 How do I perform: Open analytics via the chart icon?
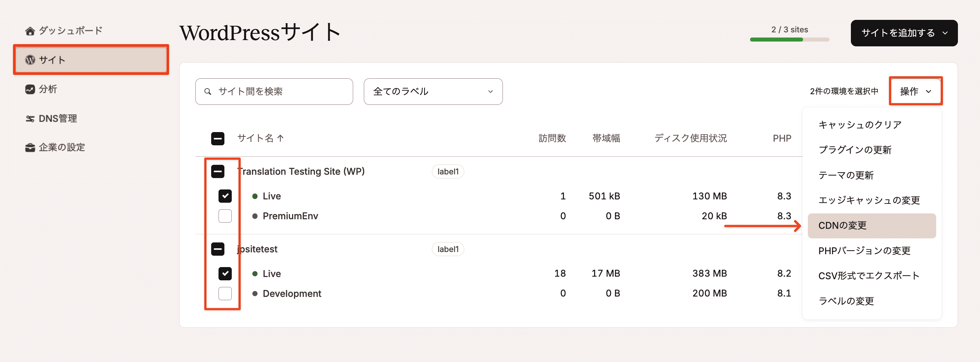[30, 89]
